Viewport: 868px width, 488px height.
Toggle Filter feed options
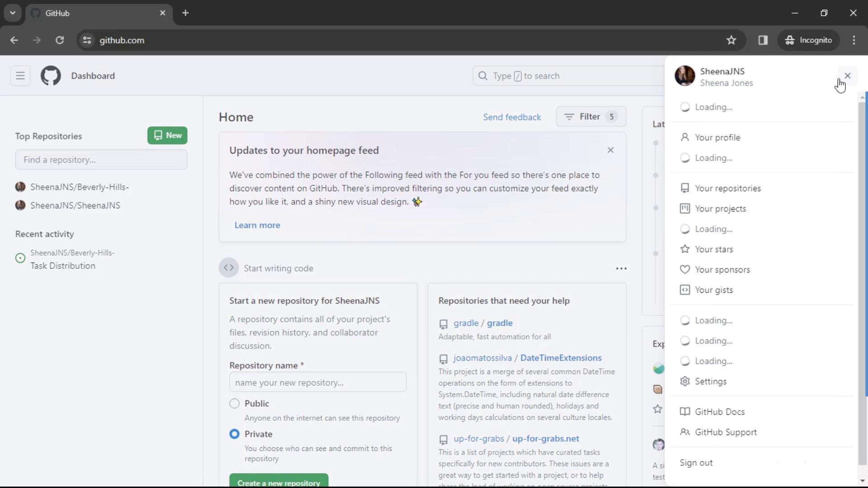pos(589,116)
